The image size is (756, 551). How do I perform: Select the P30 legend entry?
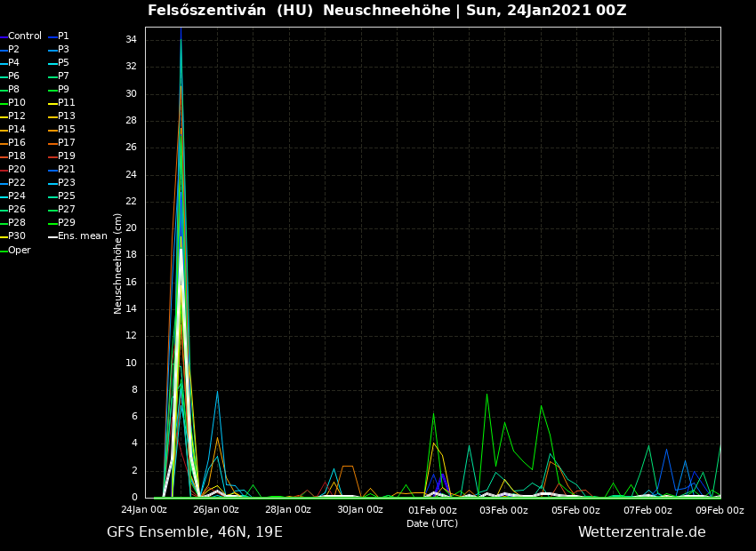pyautogui.click(x=17, y=236)
